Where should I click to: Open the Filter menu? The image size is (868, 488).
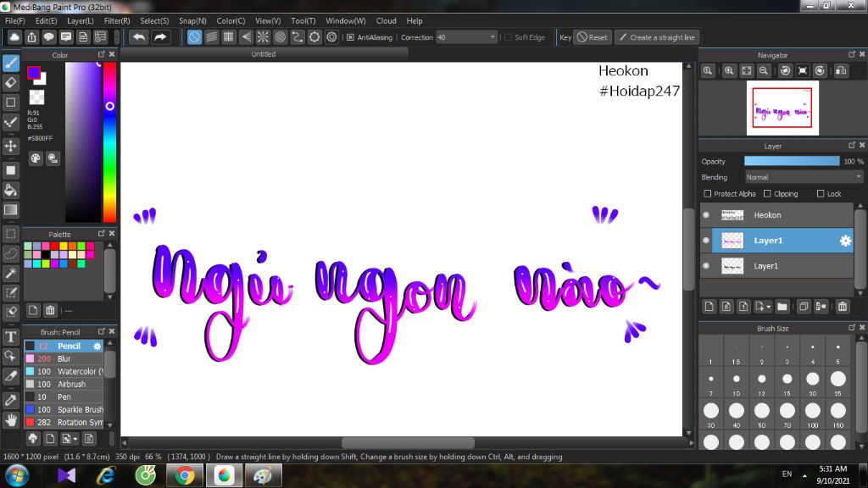click(117, 21)
